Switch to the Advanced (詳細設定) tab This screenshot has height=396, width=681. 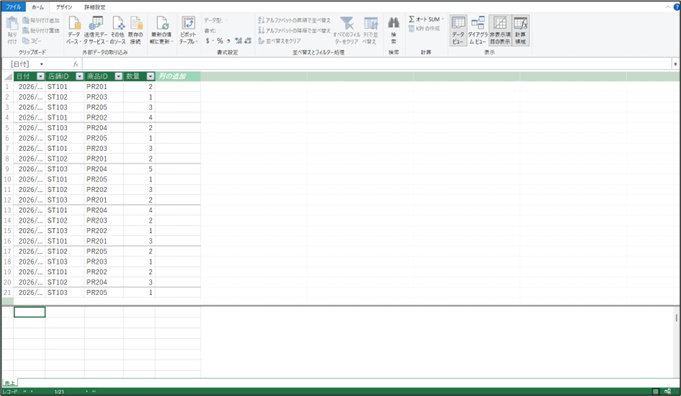(x=95, y=7)
